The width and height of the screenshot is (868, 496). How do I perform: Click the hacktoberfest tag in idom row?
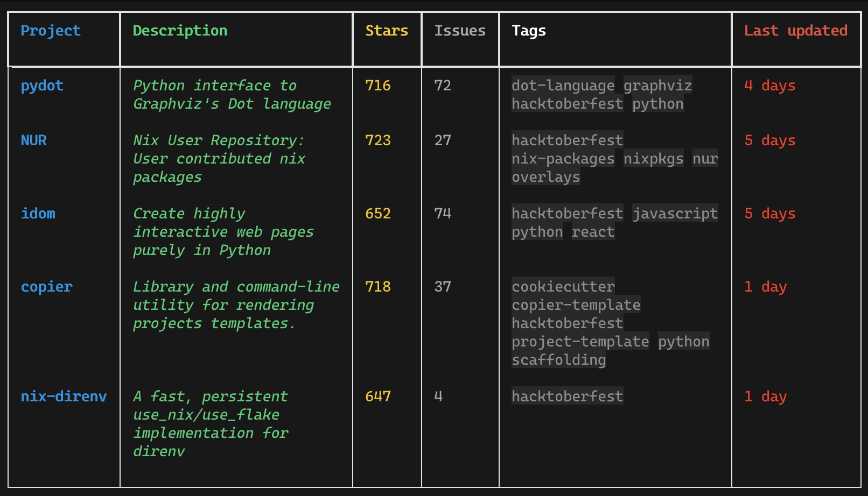tap(568, 214)
